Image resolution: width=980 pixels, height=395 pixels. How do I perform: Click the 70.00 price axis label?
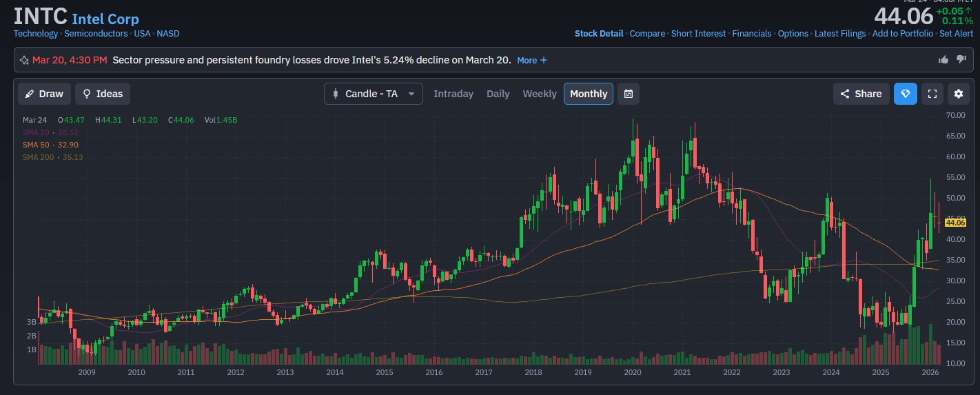point(955,114)
